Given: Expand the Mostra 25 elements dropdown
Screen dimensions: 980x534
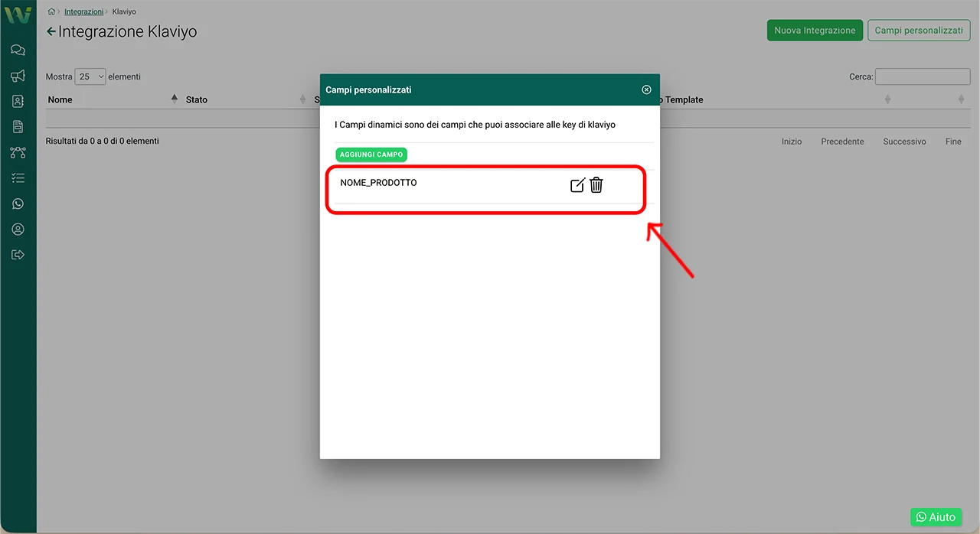Looking at the screenshot, I should (90, 77).
